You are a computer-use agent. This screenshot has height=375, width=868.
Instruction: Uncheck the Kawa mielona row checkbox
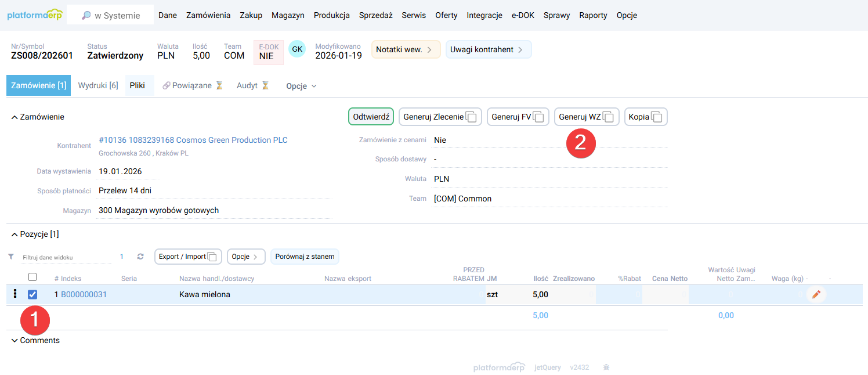point(32,294)
